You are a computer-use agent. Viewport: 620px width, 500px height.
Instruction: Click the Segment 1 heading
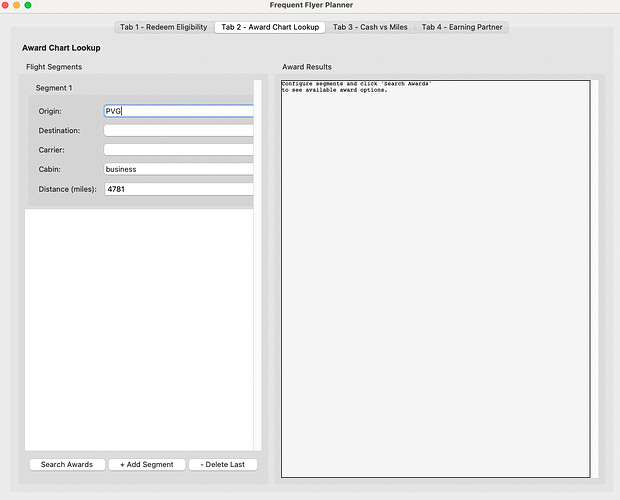pyautogui.click(x=54, y=88)
